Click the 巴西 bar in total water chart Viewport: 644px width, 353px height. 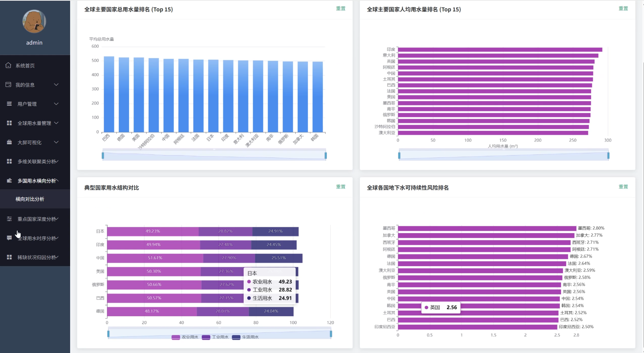(x=109, y=94)
